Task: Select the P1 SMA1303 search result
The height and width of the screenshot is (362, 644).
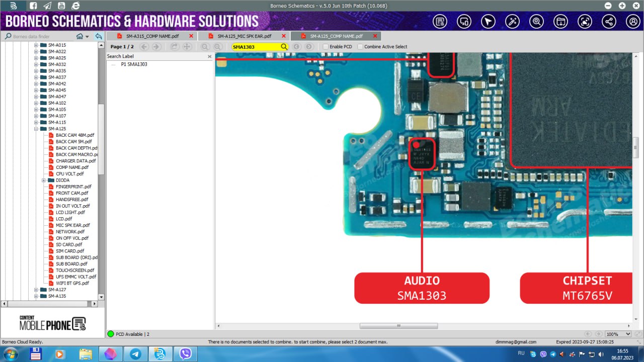Action: pyautogui.click(x=134, y=64)
